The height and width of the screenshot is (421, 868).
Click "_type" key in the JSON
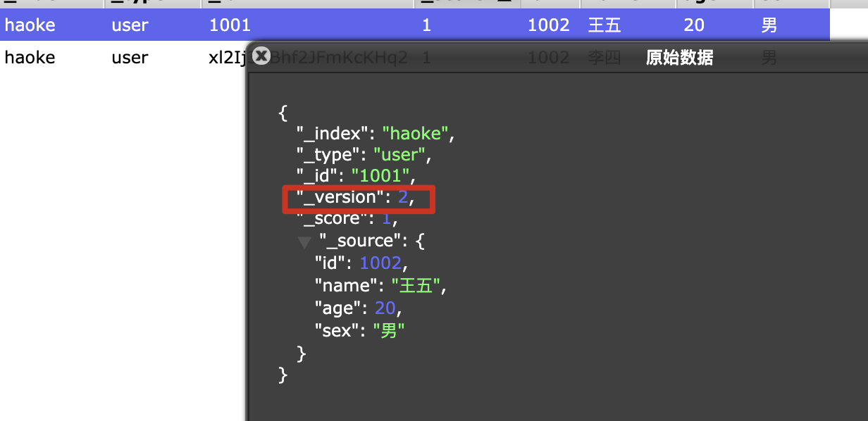[x=330, y=154]
